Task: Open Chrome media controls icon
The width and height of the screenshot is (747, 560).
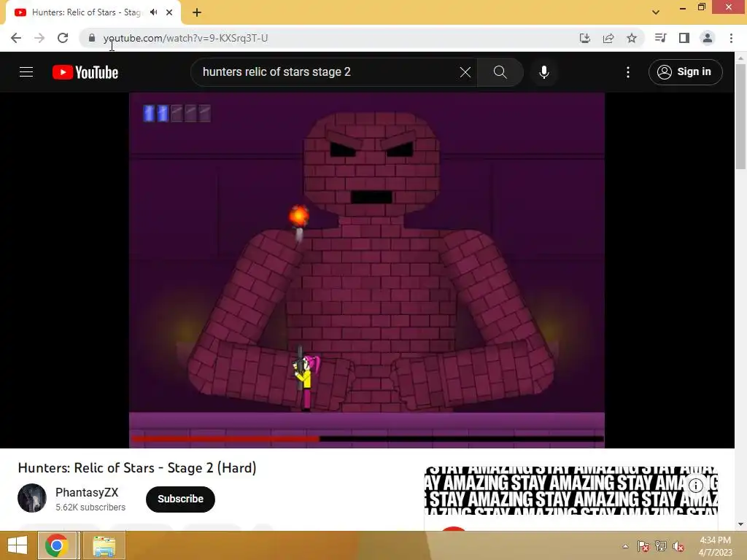Action: pyautogui.click(x=660, y=38)
